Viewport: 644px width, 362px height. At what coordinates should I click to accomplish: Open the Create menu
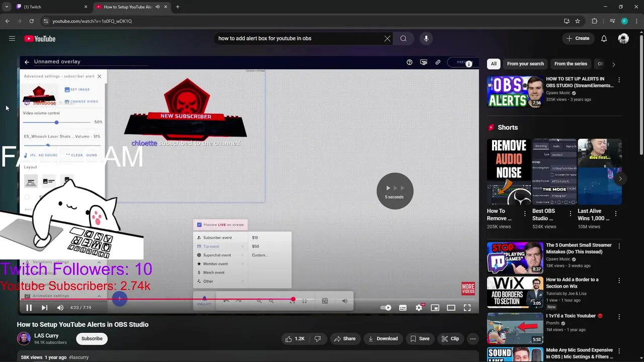click(578, 38)
